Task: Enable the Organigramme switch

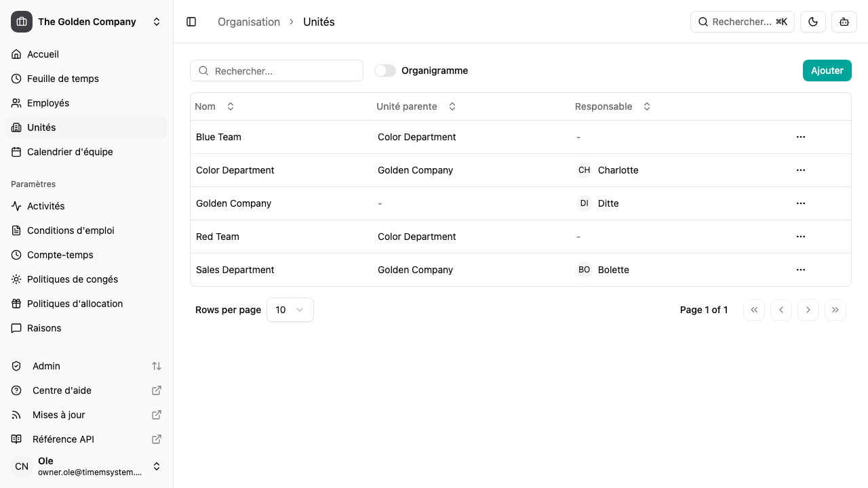Action: 385,70
